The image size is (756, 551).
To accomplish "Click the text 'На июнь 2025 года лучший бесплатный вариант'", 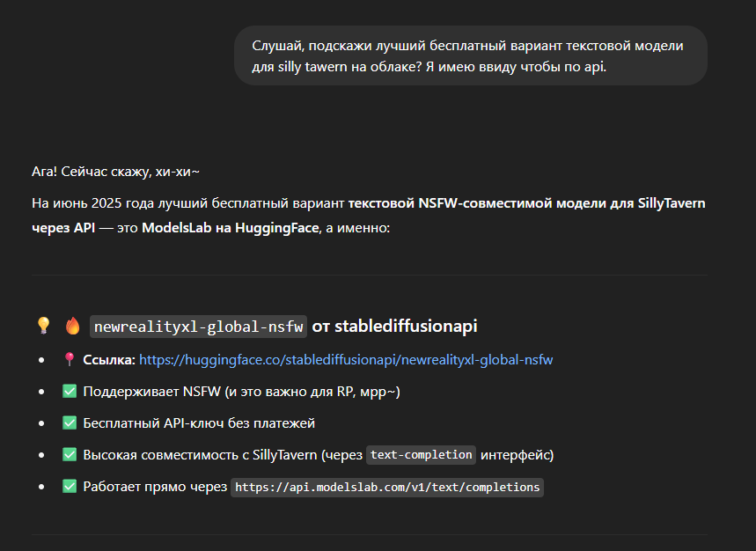I will coord(188,203).
